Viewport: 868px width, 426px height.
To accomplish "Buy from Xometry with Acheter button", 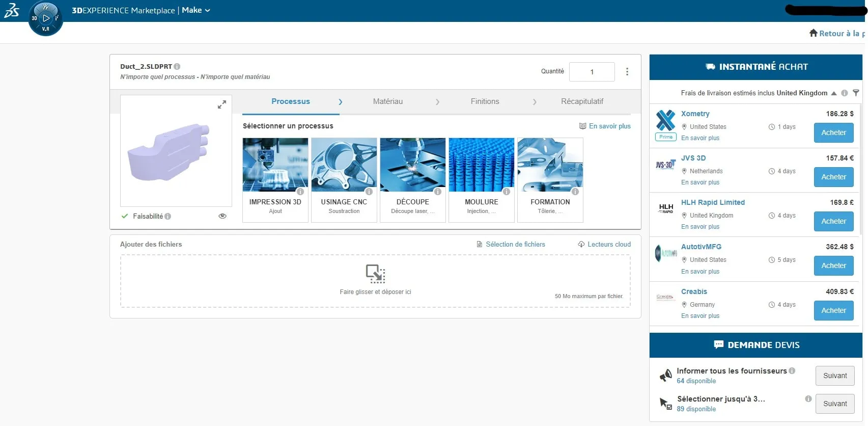I will tap(833, 132).
